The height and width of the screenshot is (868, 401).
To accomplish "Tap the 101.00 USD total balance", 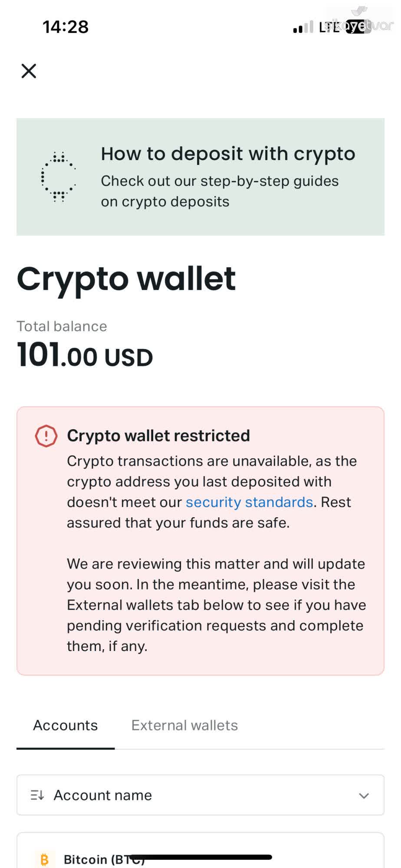I will pos(84,356).
